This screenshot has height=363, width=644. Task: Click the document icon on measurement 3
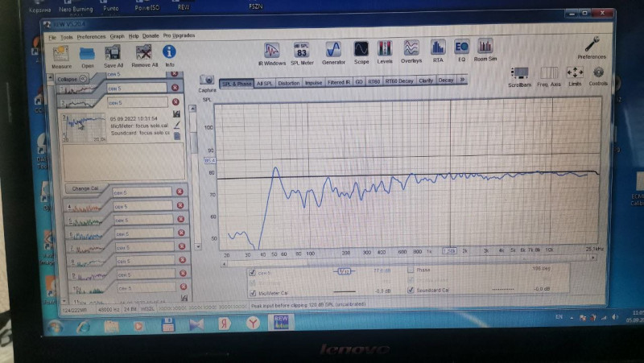[x=177, y=135]
